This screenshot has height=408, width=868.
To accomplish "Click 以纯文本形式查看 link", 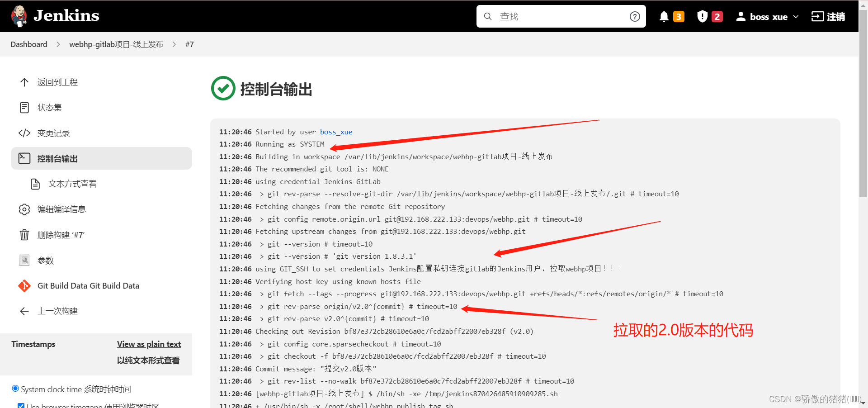I will (148, 361).
